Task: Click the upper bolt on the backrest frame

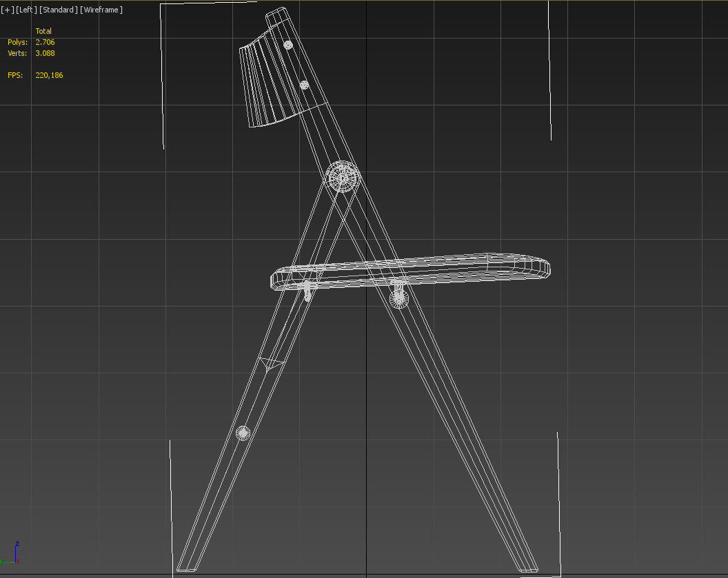Action: [x=288, y=45]
